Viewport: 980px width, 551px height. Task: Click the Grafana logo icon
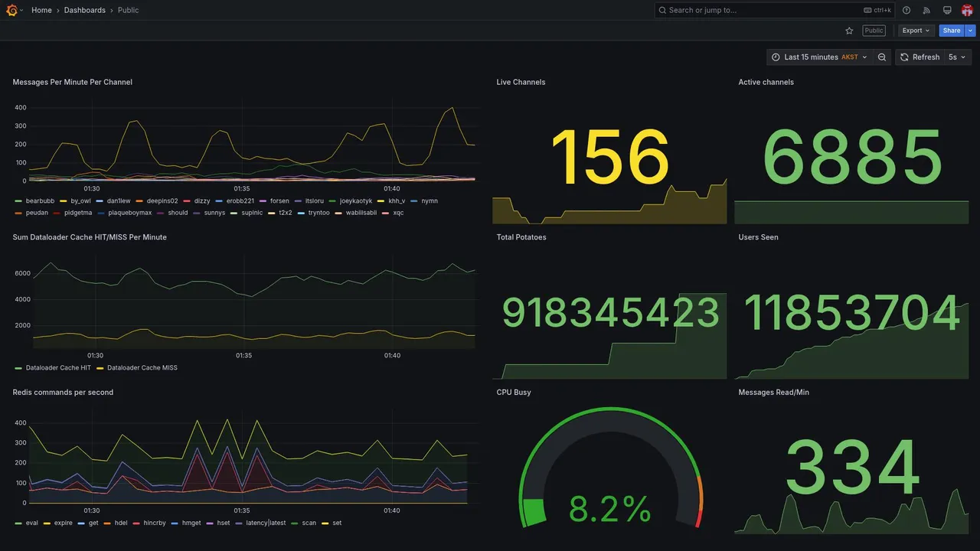click(11, 10)
